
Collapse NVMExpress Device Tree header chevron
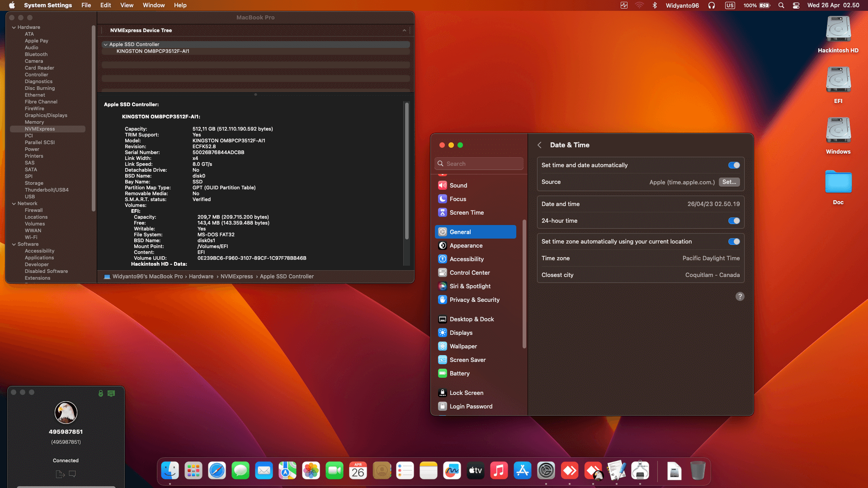404,31
